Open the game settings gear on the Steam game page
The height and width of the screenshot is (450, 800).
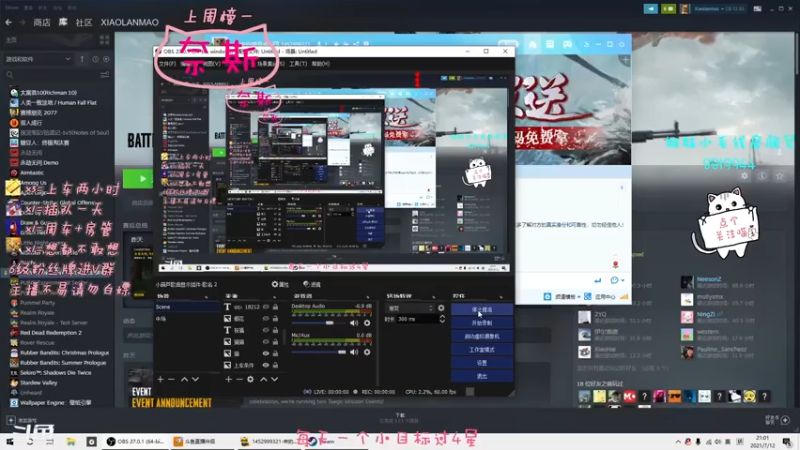[x=744, y=176]
